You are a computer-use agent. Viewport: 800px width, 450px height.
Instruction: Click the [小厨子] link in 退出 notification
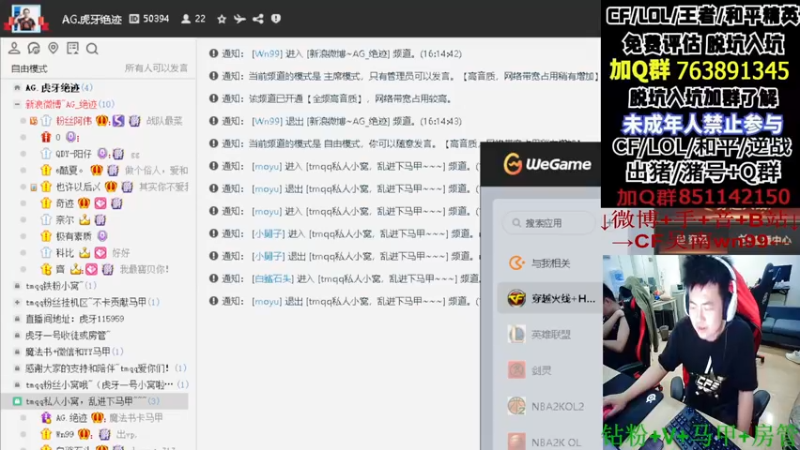point(268,256)
